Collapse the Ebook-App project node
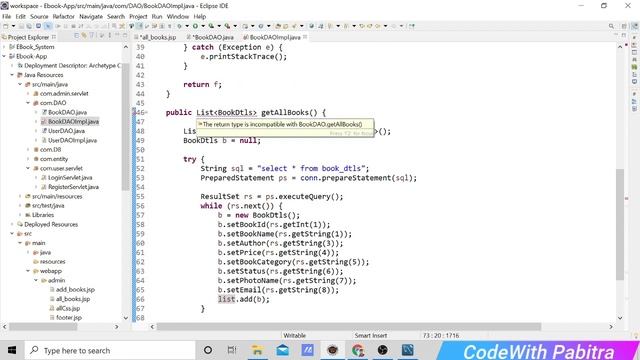This screenshot has height=360, width=640. [4, 56]
